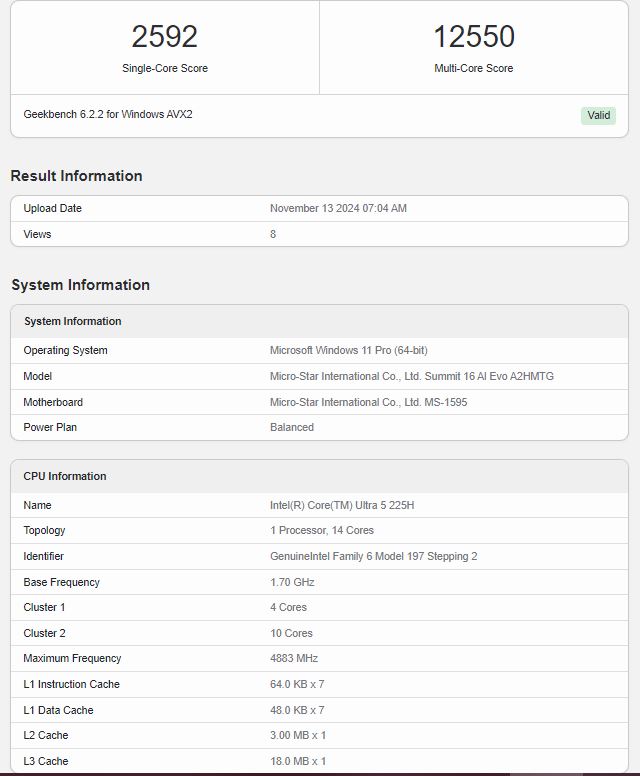Click the Result Information heading
The height and width of the screenshot is (776, 640).
76,176
